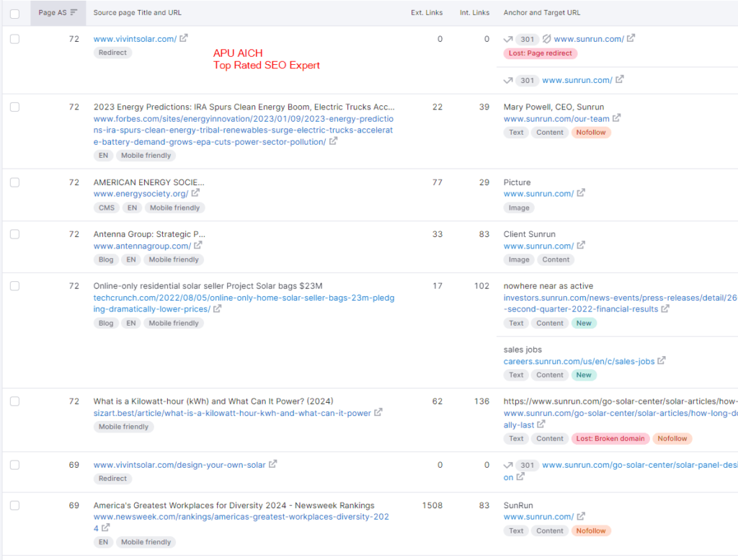738x560 pixels.
Task: Click external link icon next to www.energysociety.org/
Action: (x=195, y=193)
